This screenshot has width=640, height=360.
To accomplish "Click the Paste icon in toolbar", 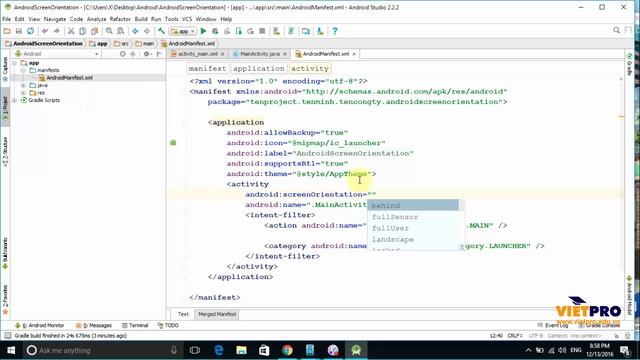I will tap(95, 31).
